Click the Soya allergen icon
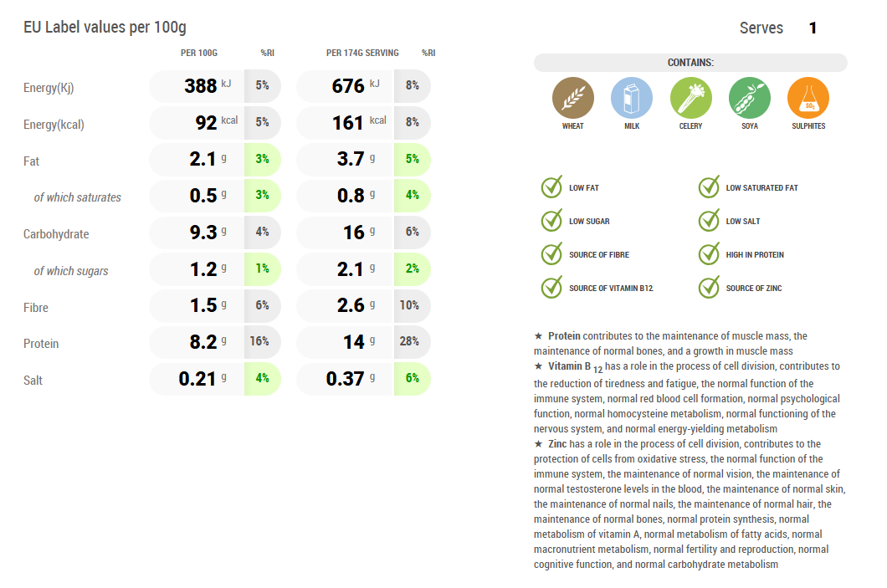Viewport: 887px width, 588px height. click(749, 98)
